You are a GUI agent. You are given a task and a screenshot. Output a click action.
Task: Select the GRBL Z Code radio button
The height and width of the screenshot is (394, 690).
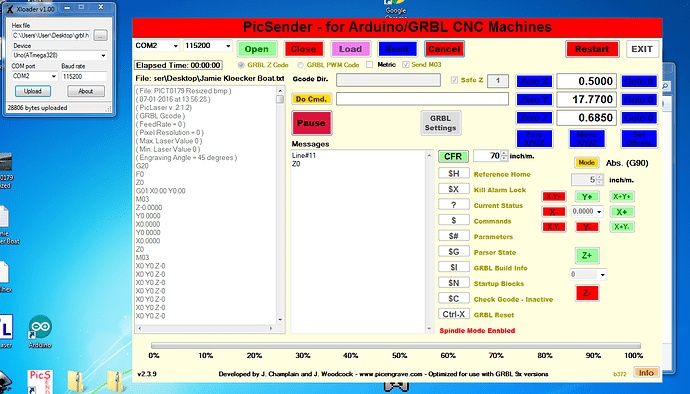click(x=241, y=65)
